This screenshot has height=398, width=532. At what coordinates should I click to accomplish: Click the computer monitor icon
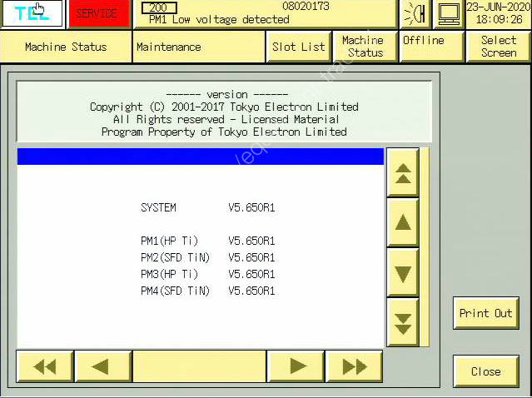click(449, 14)
